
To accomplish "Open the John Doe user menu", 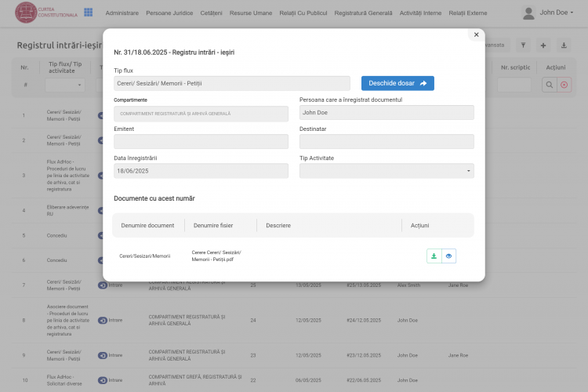I will (556, 13).
